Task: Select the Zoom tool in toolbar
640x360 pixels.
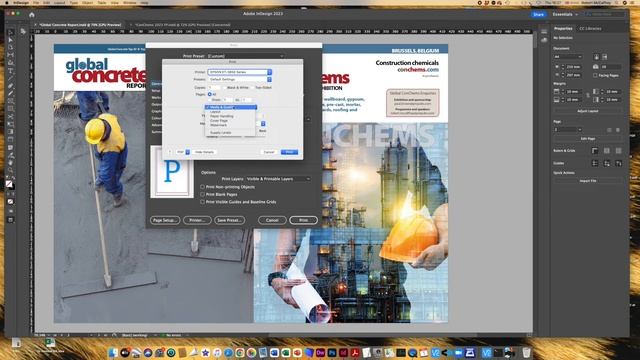Action: [11, 170]
